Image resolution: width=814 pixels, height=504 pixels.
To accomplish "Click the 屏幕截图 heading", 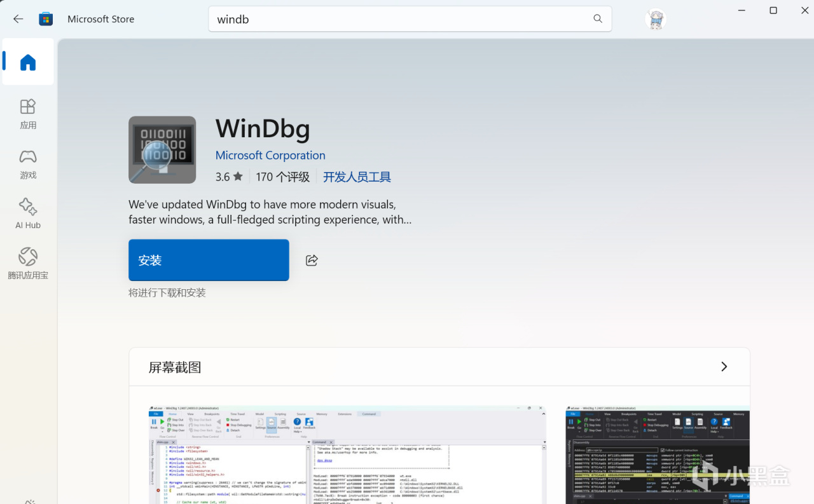I will 175,367.
